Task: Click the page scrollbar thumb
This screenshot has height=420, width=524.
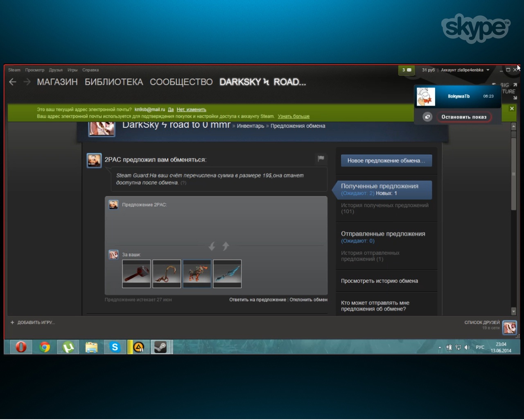Action: 514,174
